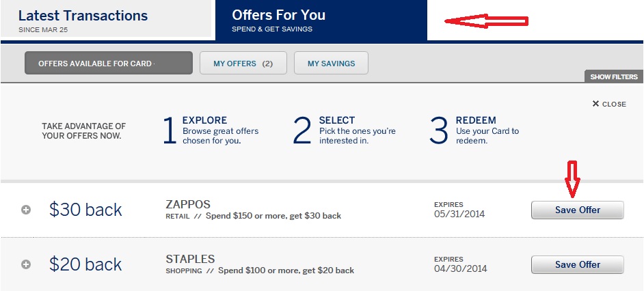Select step 2 Select heading
644x291 pixels.
pos(337,120)
